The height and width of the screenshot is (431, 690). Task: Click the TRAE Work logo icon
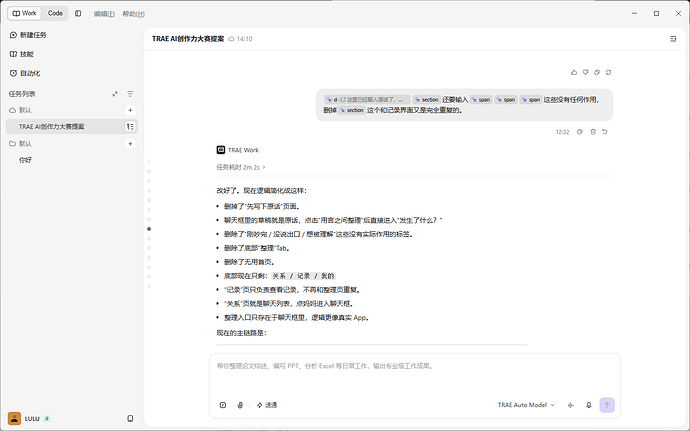221,150
